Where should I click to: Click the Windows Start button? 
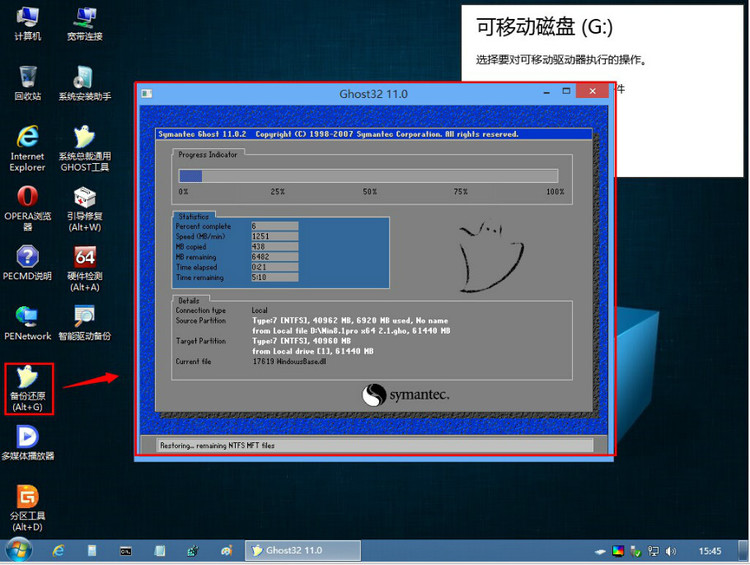point(18,550)
